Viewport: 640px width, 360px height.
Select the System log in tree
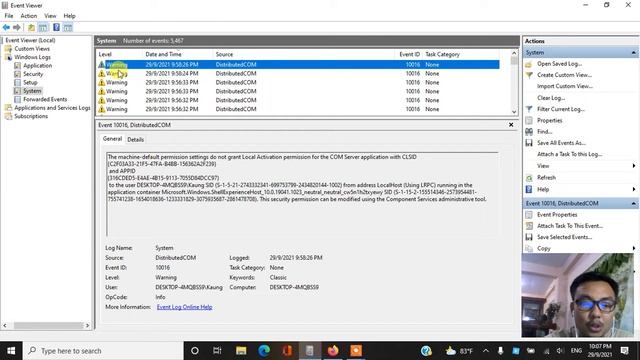[32, 91]
